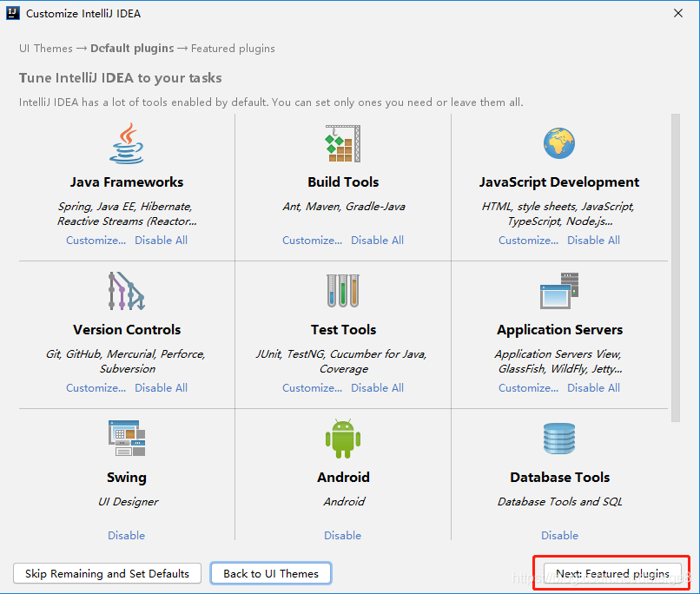
Task: Disable All Build Tools plugins
Action: pyautogui.click(x=377, y=240)
